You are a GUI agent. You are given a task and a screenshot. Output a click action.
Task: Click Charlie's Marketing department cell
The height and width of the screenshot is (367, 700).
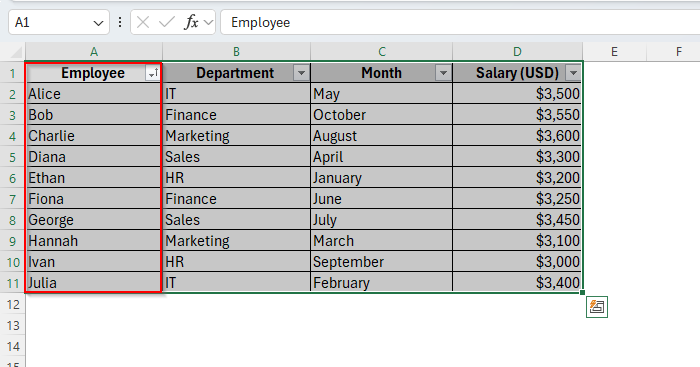pyautogui.click(x=236, y=136)
